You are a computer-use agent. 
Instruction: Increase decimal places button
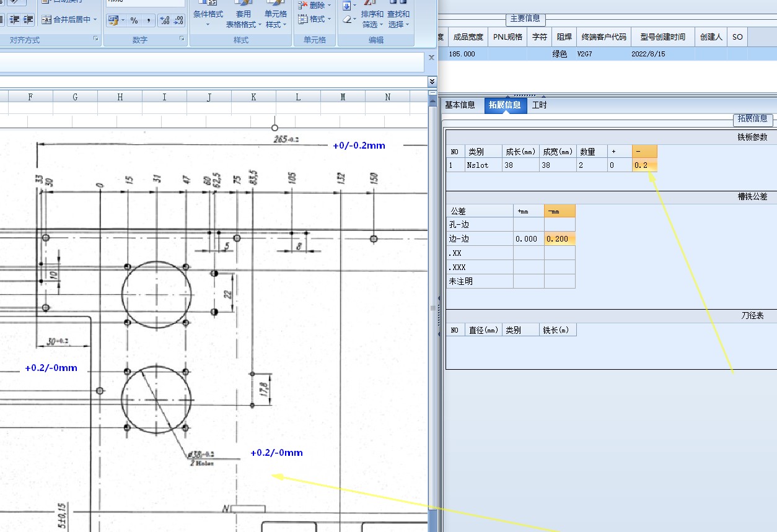click(x=164, y=20)
